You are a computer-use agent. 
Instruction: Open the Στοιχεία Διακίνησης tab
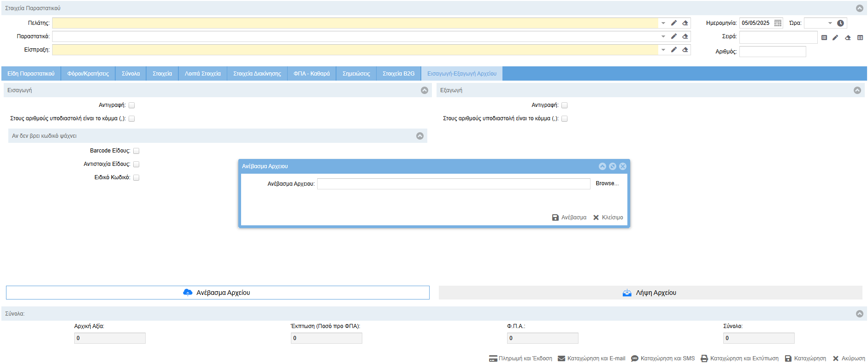pos(257,74)
